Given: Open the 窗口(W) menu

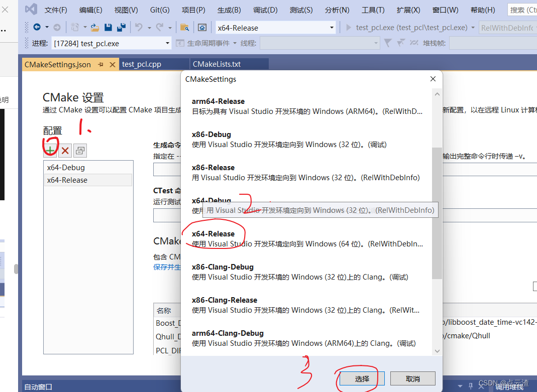Looking at the screenshot, I should 445,10.
